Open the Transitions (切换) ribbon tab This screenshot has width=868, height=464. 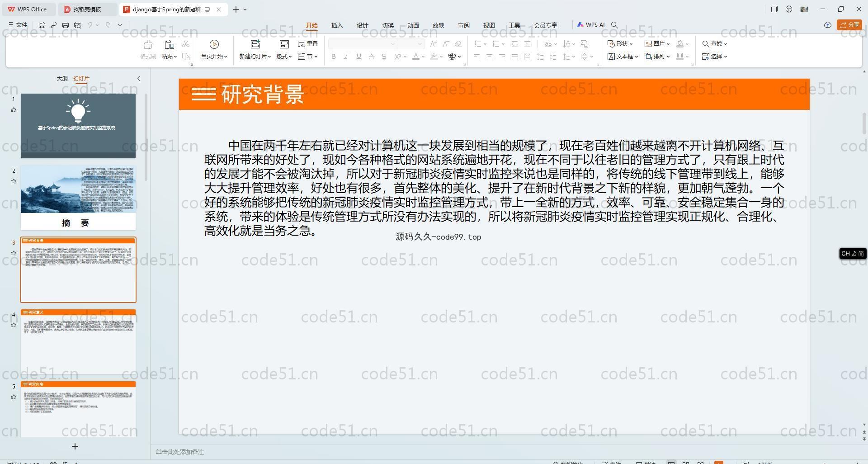coord(388,25)
